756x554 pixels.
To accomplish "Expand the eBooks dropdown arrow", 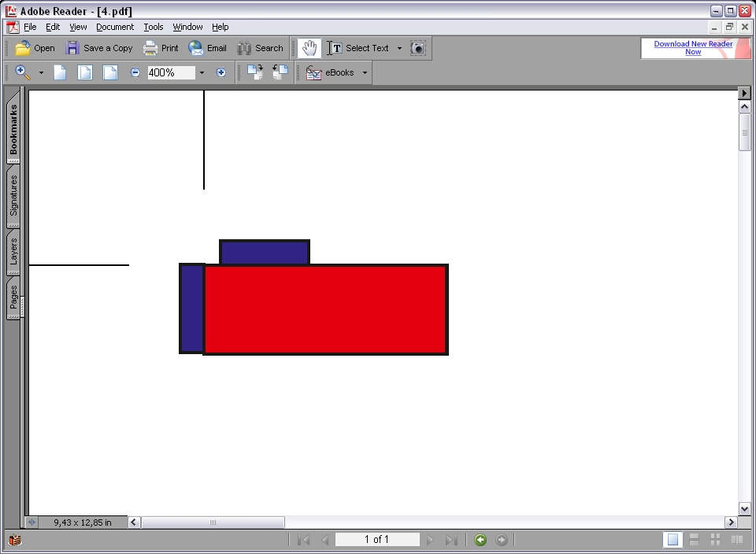I will point(365,72).
